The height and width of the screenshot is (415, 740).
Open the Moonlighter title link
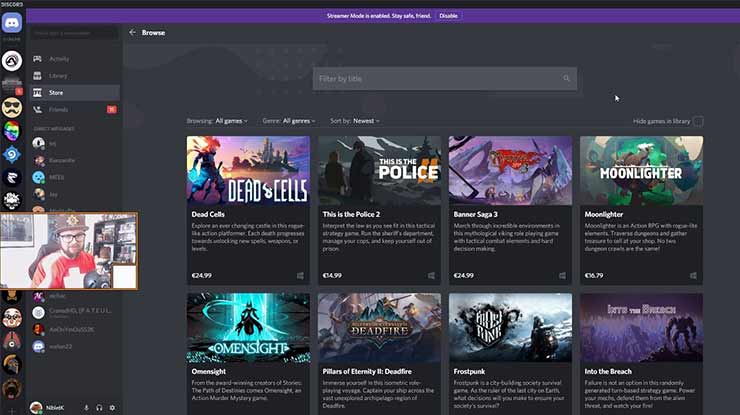[x=604, y=214]
